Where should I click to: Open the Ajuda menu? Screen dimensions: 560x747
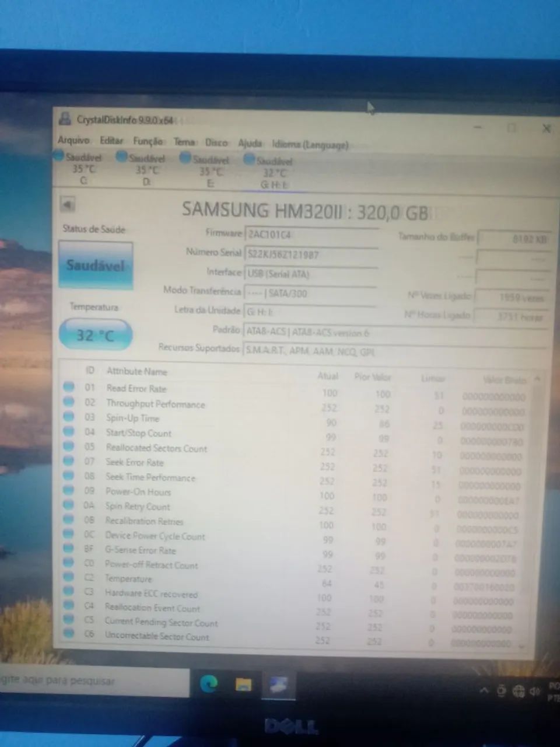pos(250,143)
